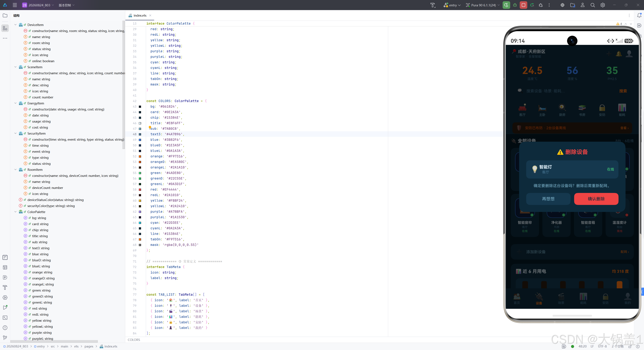The image size is (644, 350).
Task: Open notifications bell panel
Action: point(639,15)
